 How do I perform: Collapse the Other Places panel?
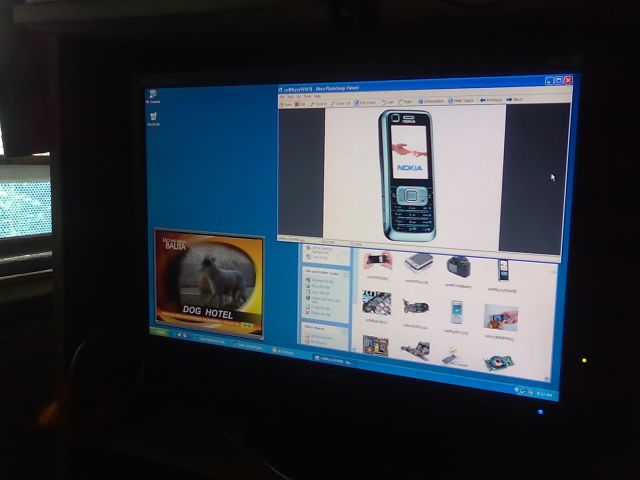click(344, 331)
